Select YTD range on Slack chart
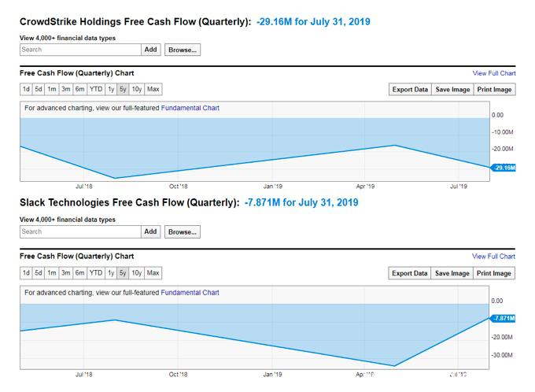535x392 pixels. 96,273
